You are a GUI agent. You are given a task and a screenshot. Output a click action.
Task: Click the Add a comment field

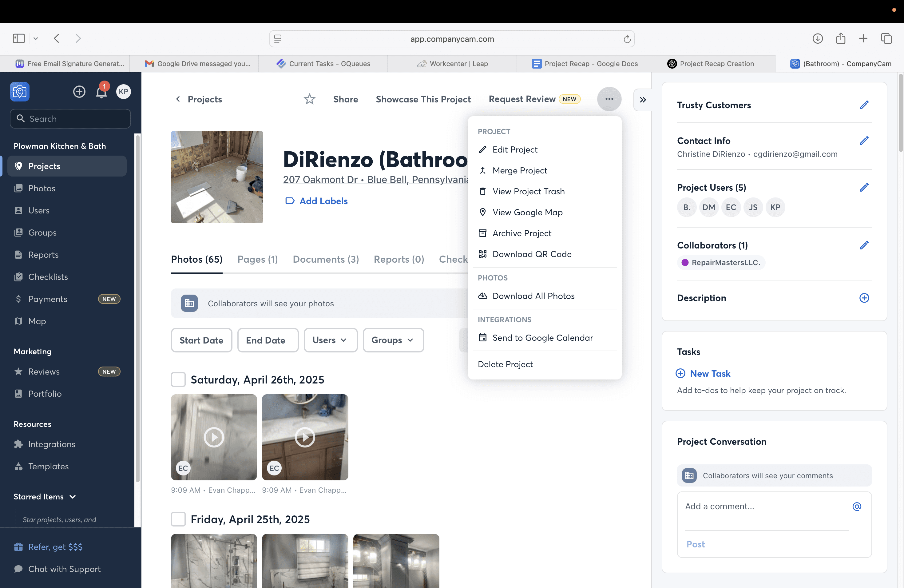(767, 506)
